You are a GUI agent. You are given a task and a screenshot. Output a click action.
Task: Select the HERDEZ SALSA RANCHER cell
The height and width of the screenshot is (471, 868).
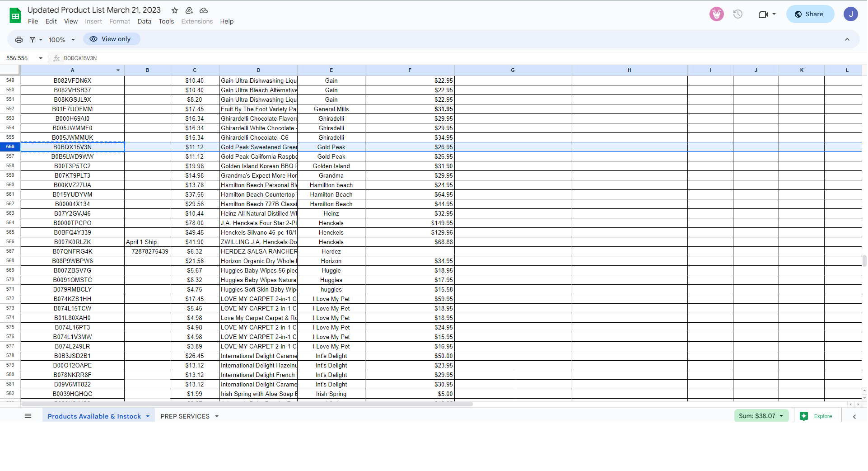258,252
